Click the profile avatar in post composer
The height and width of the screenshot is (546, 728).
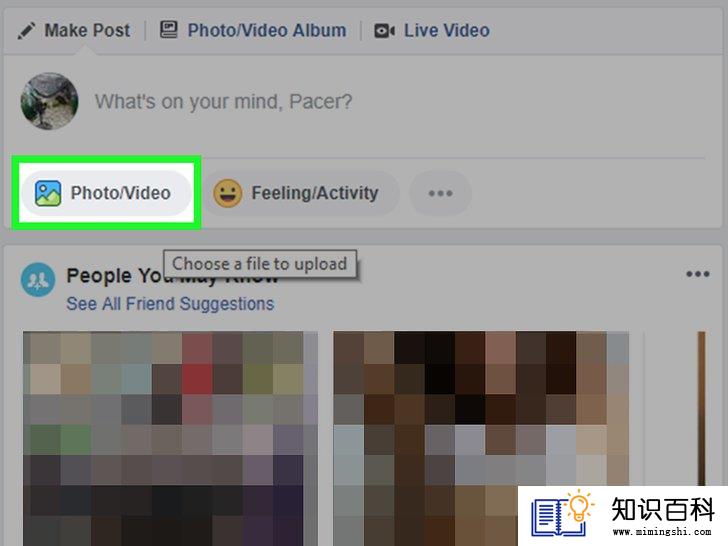pyautogui.click(x=49, y=101)
